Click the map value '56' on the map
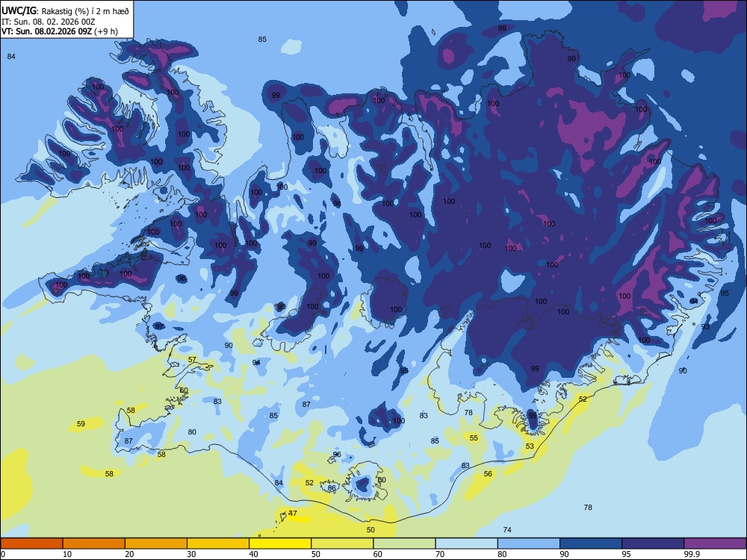 [488, 474]
